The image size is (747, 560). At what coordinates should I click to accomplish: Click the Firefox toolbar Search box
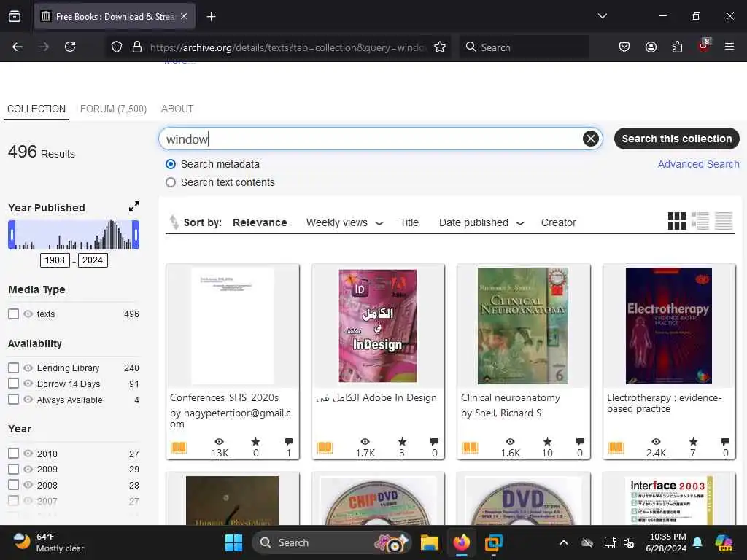(524, 47)
